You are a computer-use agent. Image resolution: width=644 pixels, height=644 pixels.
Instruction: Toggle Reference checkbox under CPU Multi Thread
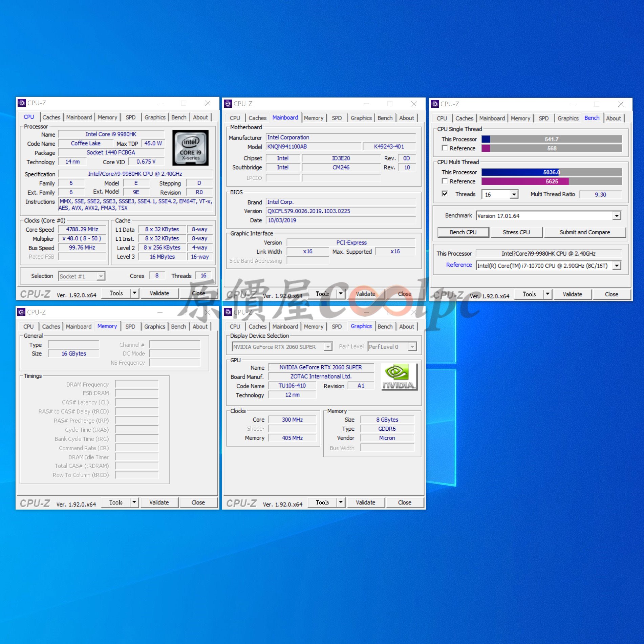coord(445,181)
